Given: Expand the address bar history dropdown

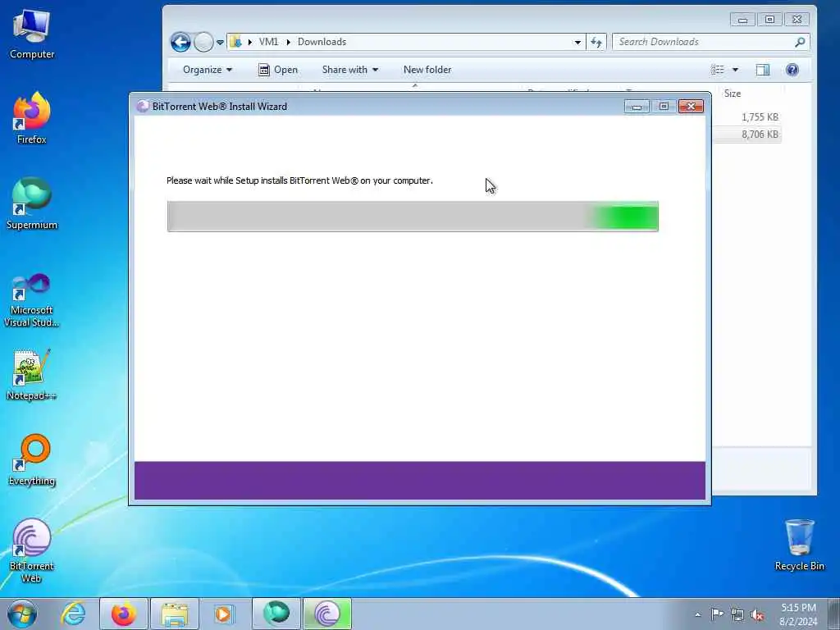Looking at the screenshot, I should [x=577, y=42].
